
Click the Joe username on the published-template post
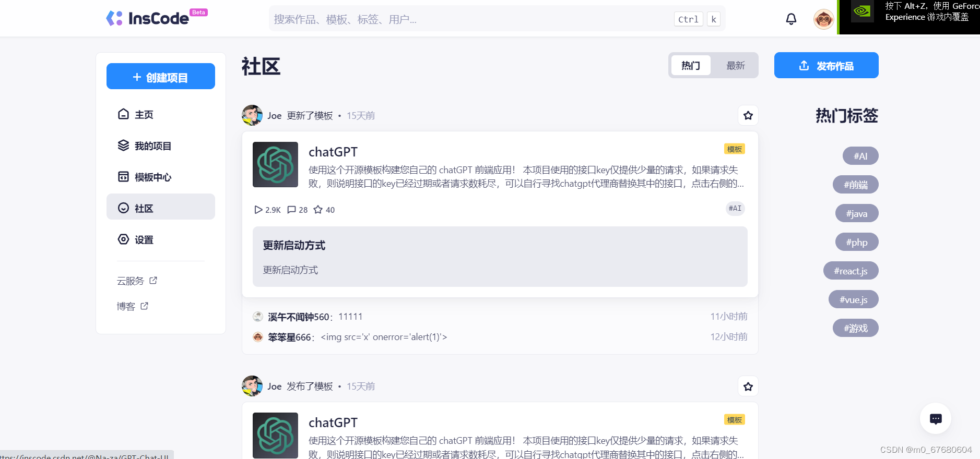point(275,386)
